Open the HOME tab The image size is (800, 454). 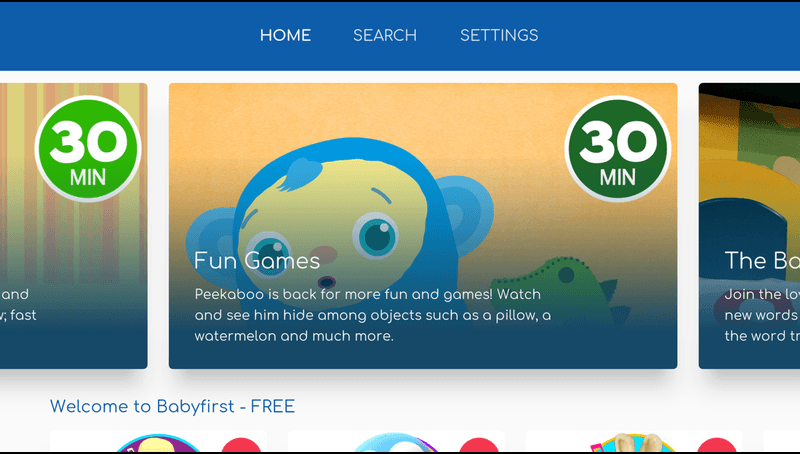(x=285, y=35)
